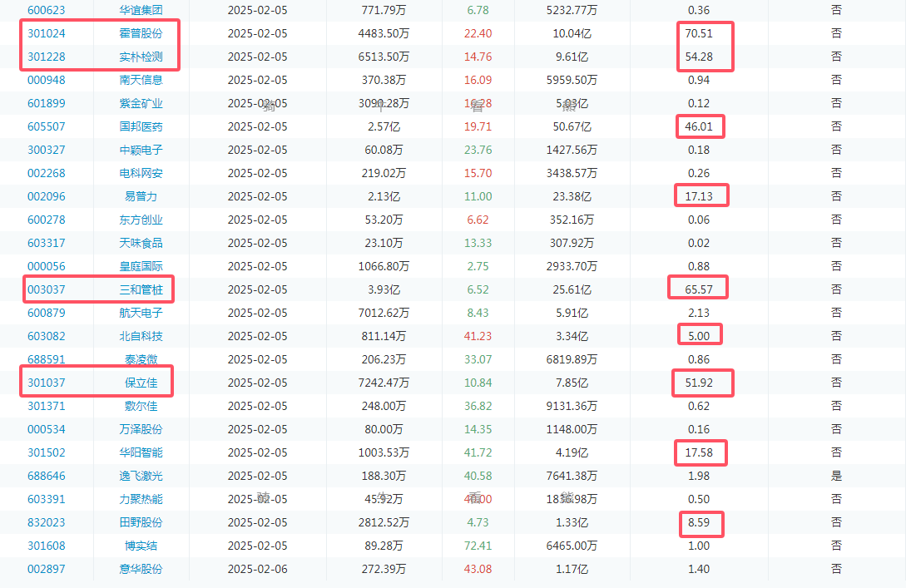Open stock code 300327 link
Screen dimensions: 906x588
(47, 150)
